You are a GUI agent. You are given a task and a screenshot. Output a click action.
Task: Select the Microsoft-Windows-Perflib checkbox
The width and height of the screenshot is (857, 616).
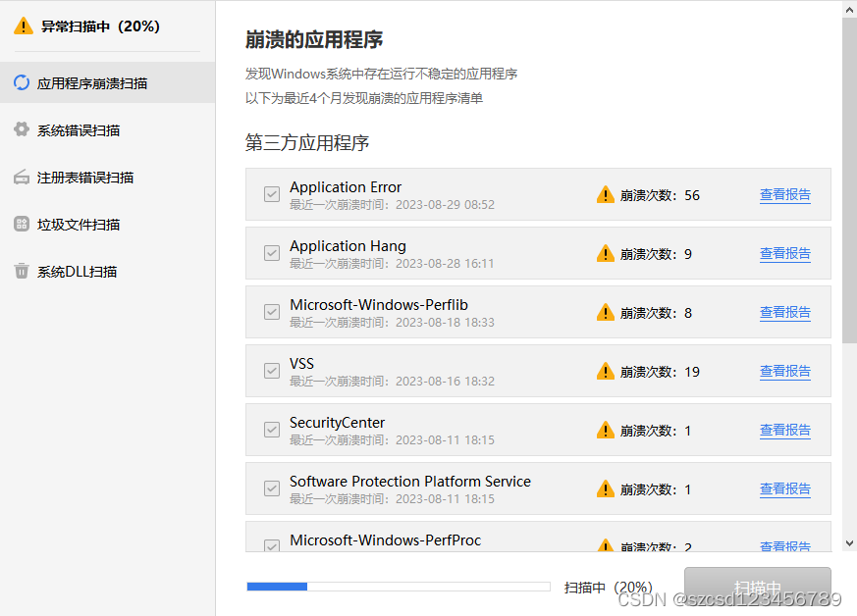tap(271, 312)
